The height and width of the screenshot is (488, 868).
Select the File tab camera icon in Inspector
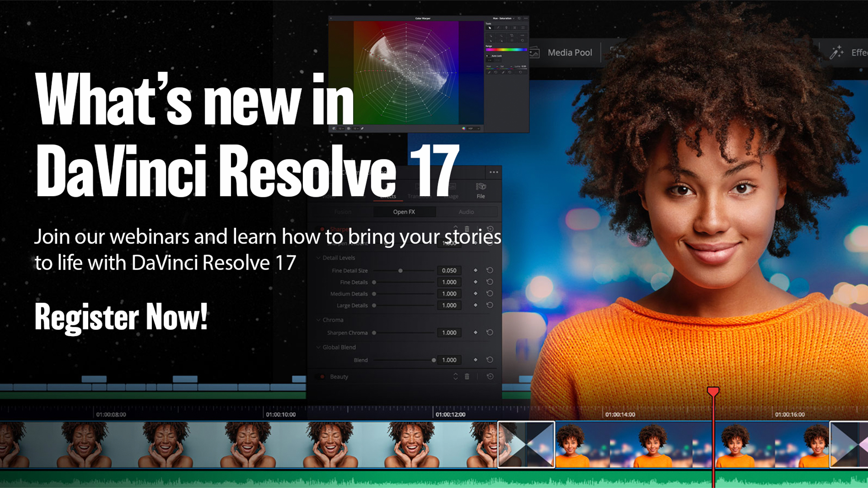[481, 187]
